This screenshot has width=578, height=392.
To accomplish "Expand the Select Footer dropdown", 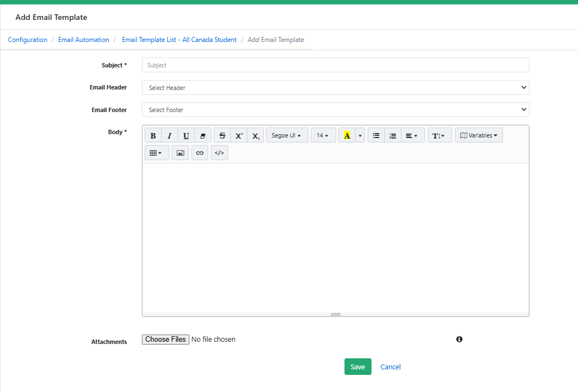I will point(335,110).
